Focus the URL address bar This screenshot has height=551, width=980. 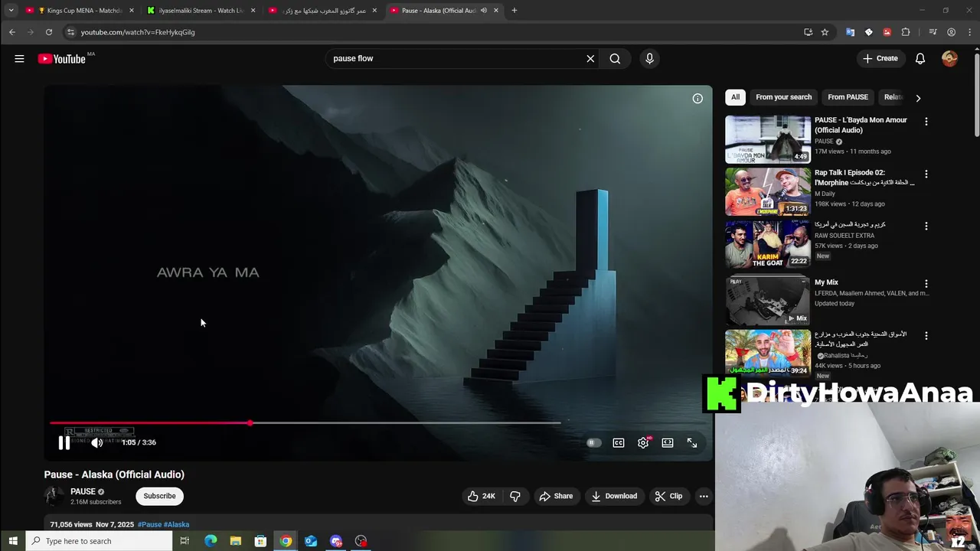pos(436,32)
